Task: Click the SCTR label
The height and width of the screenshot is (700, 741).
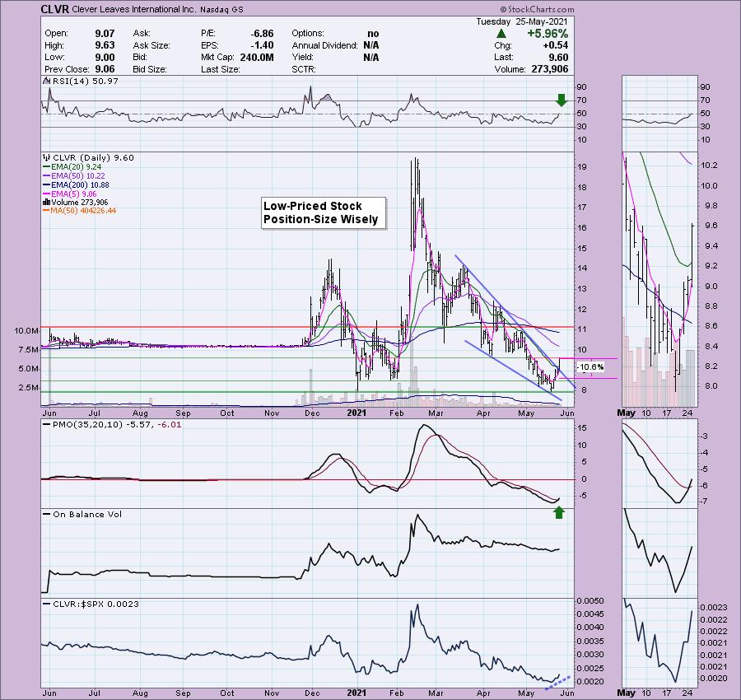Action: coord(304,69)
